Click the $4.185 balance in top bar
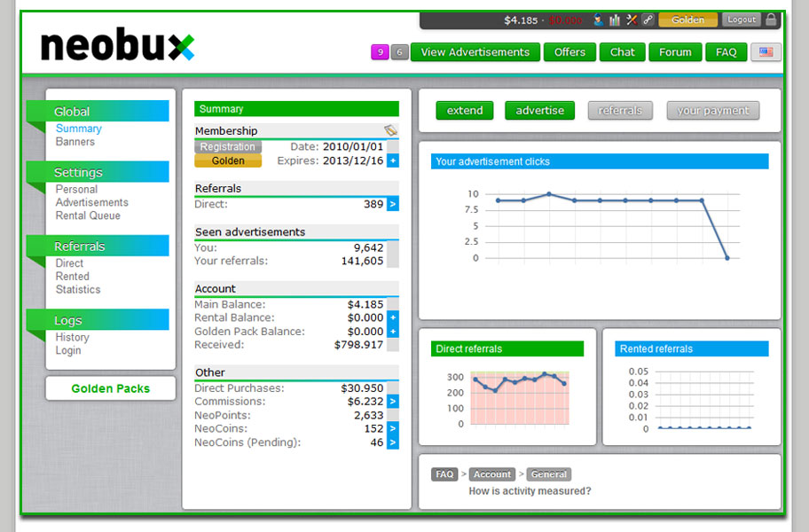The image size is (809, 532). pos(521,20)
